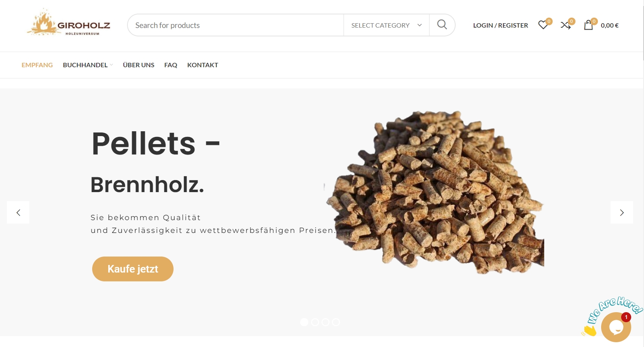Open the shopping bag cart icon
Viewport: 644px width, 347px height.
coord(588,25)
